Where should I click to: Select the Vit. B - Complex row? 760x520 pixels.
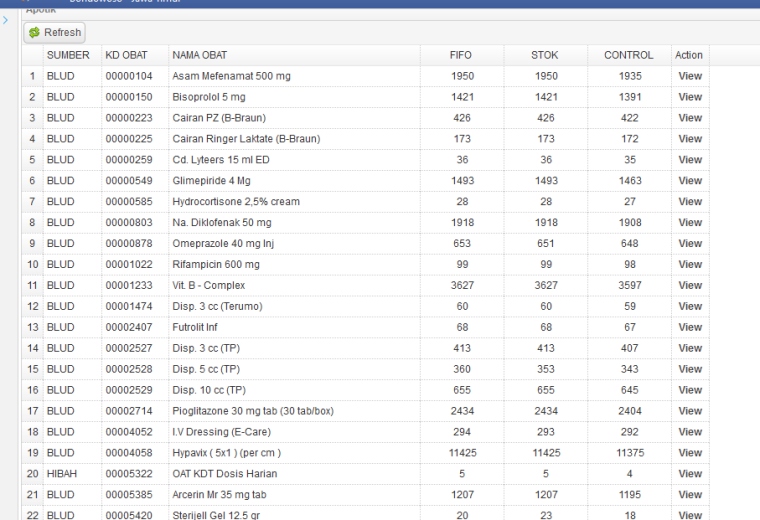[365, 285]
